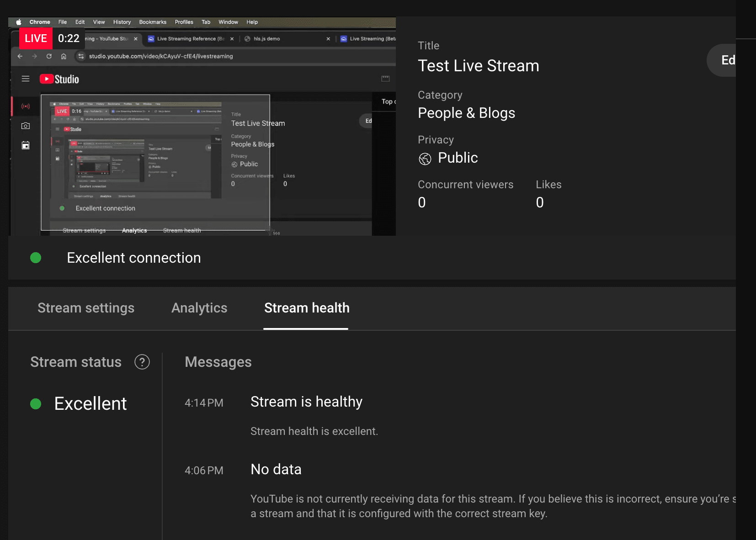Viewport: 756px width, 540px height.
Task: Click the 4:14 PM message timestamp
Action: (204, 403)
